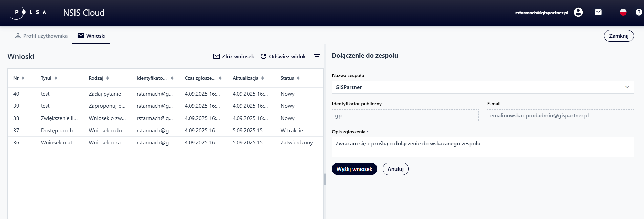This screenshot has width=644, height=219.
Task: Select the Wnioski tab
Action: point(91,36)
